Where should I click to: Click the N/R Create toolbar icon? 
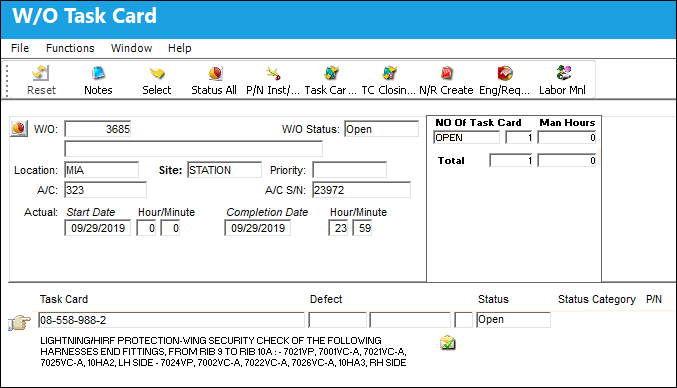pyautogui.click(x=446, y=73)
